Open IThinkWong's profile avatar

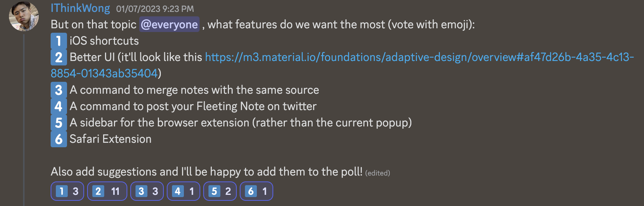coord(24,16)
